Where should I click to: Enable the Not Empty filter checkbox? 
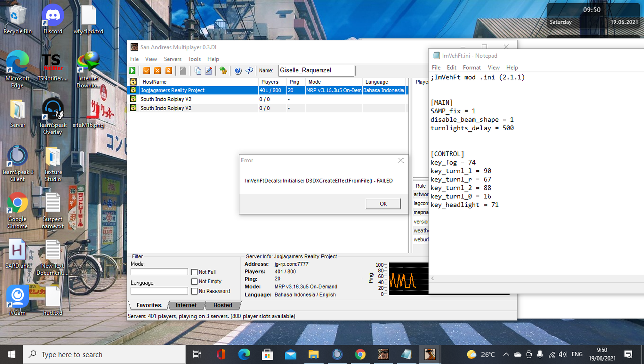point(194,282)
